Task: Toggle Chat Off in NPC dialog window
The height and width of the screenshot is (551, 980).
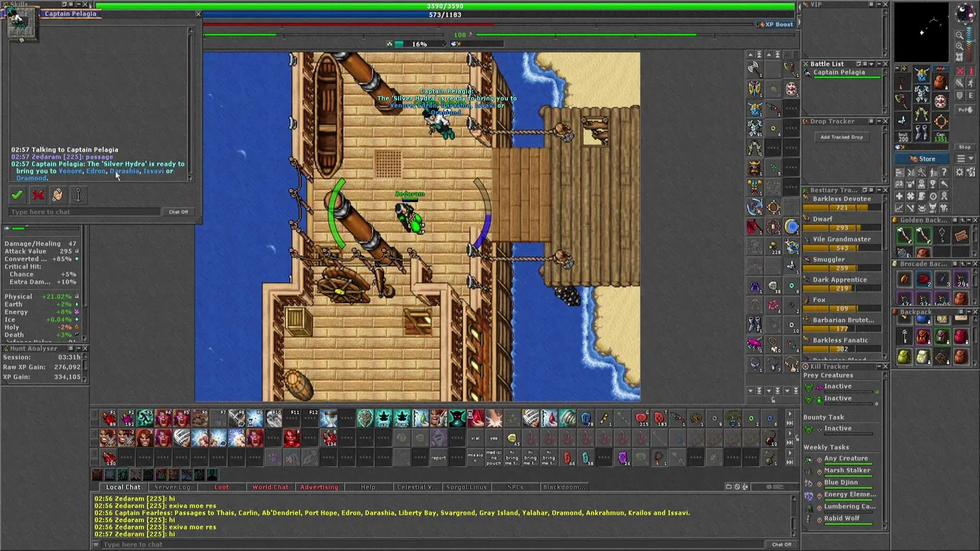Action: click(x=178, y=212)
